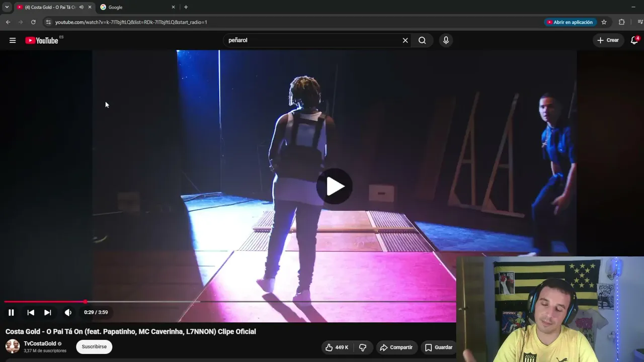This screenshot has width=644, height=362.
Task: Skip to the previous video
Action: (31, 312)
